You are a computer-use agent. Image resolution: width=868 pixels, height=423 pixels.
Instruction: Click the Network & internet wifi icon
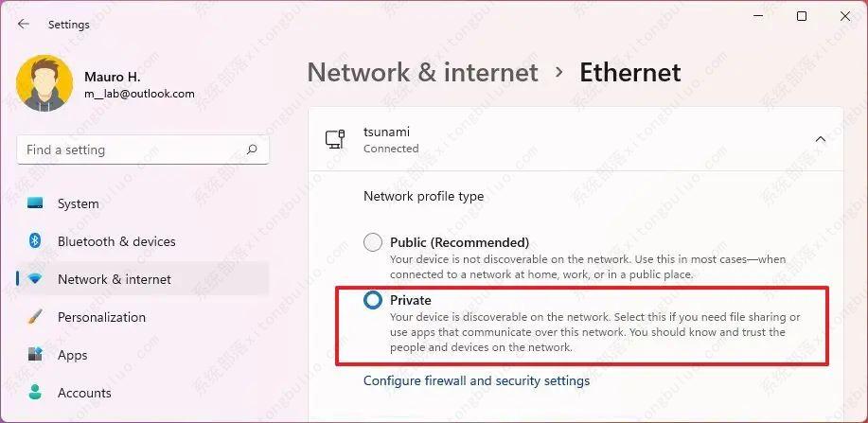(x=36, y=279)
